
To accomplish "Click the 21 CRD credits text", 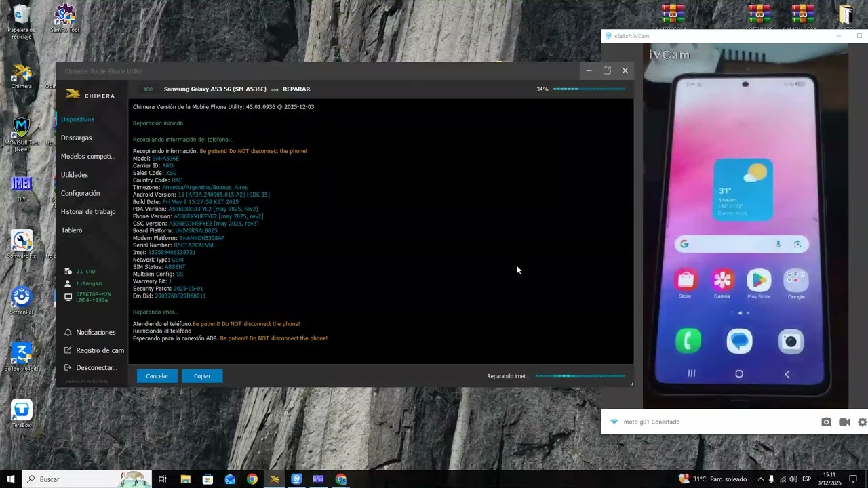I will coord(85,272).
